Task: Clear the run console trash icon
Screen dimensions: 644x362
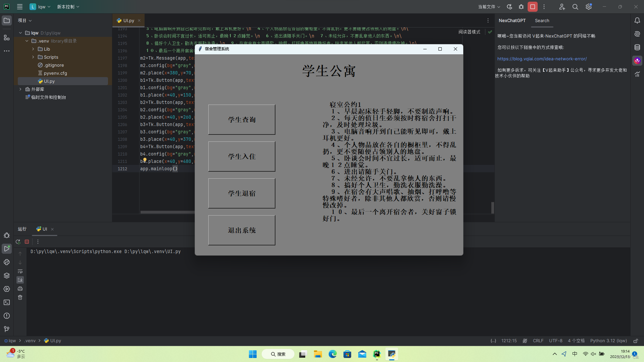Action: pyautogui.click(x=20, y=297)
